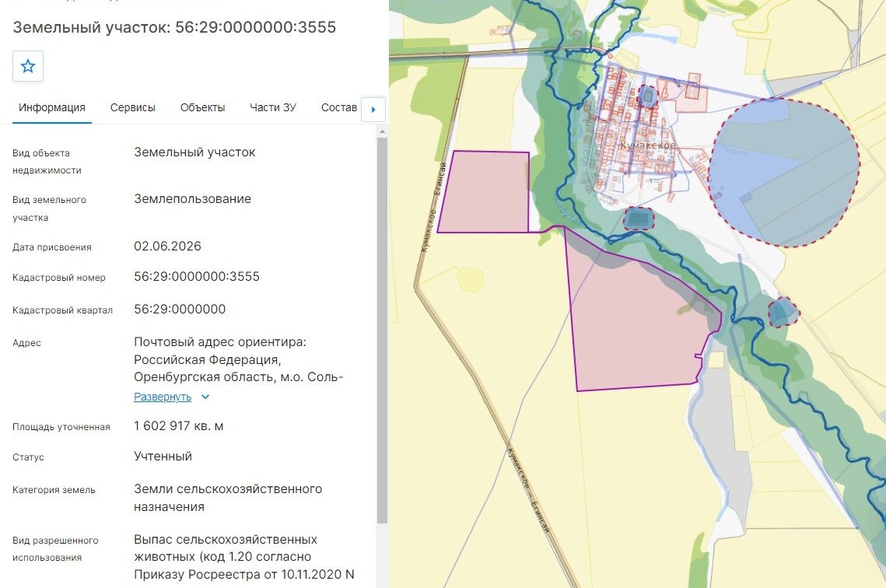The image size is (886, 588).
Task: Click the heading Земельный участок: 56:29:0000000:3555
Action: [x=174, y=27]
